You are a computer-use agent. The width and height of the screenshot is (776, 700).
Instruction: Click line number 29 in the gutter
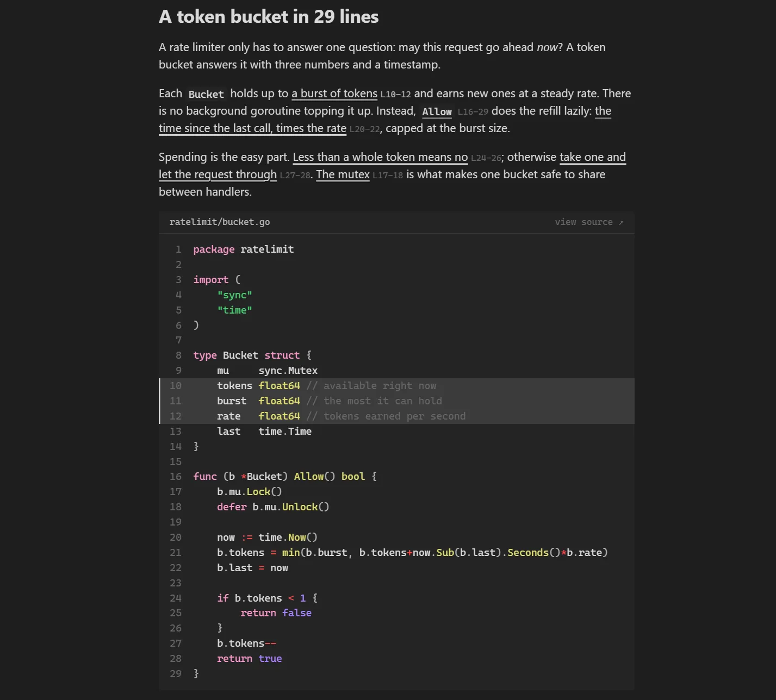(176, 674)
